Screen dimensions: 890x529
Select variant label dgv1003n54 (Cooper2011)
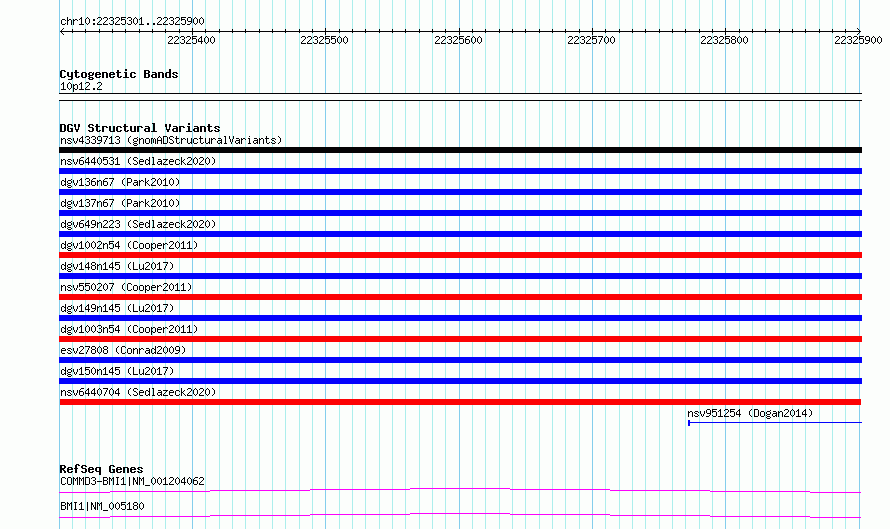tap(129, 329)
